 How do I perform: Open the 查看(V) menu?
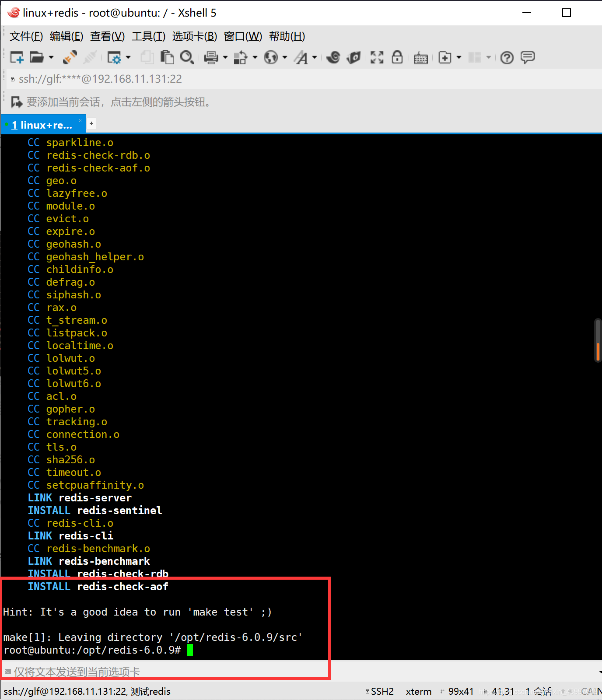coord(107,36)
